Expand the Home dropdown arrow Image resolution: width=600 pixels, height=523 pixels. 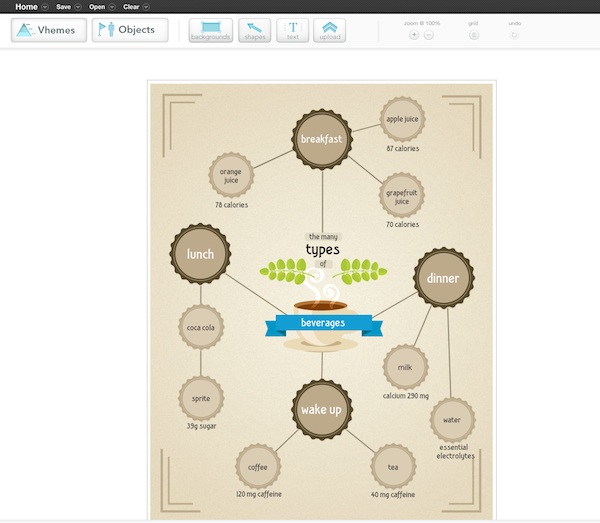point(45,7)
